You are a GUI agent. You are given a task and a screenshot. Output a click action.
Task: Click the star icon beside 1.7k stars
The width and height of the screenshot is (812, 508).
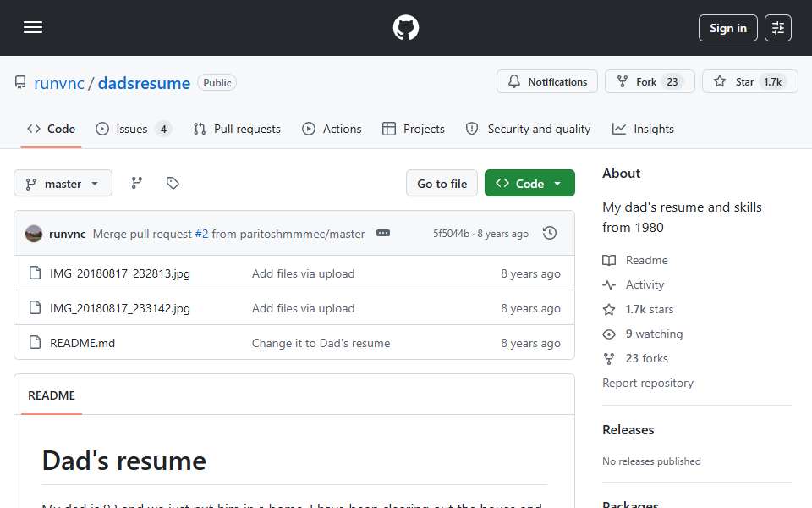click(x=609, y=310)
